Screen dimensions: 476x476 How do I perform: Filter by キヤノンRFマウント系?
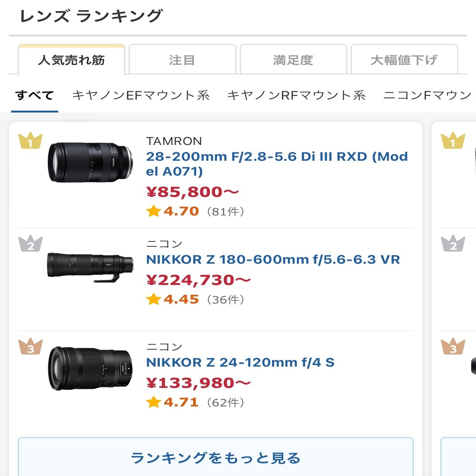tap(297, 96)
